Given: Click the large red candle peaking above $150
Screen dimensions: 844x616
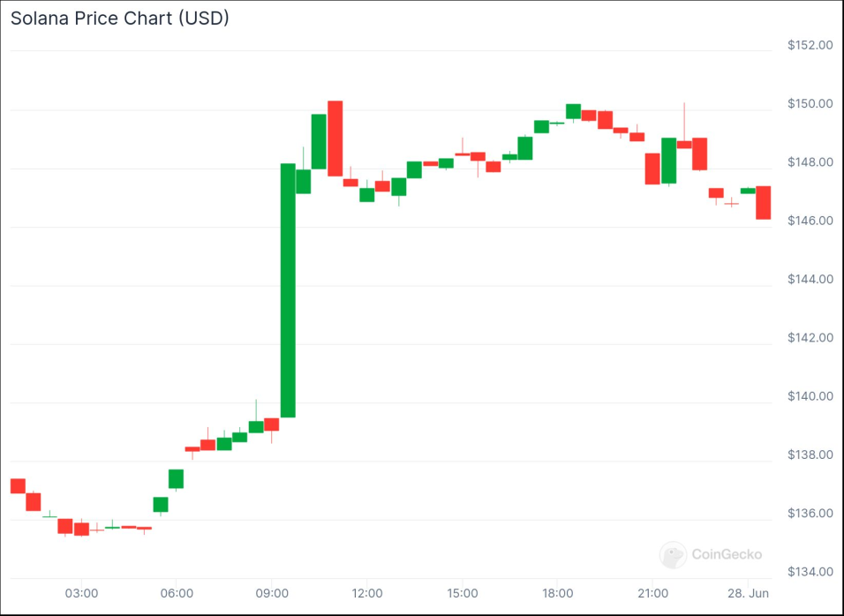Looking at the screenshot, I should 335,139.
